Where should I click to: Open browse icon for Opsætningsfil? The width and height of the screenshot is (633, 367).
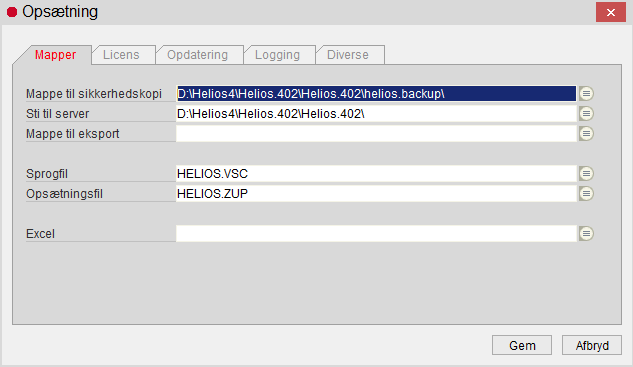click(x=586, y=194)
